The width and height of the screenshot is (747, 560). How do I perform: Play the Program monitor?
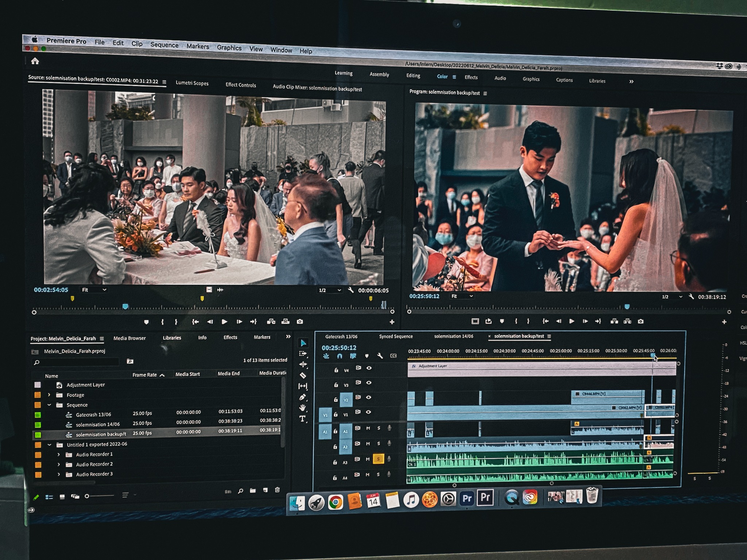(572, 321)
